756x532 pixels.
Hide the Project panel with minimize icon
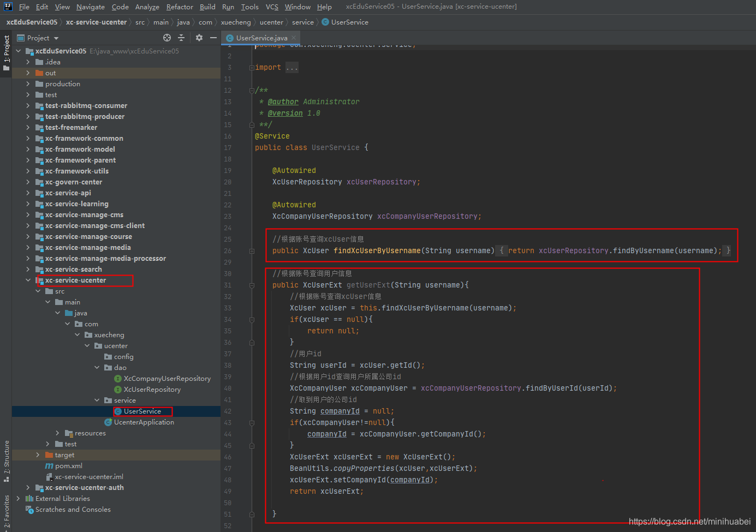coord(213,38)
